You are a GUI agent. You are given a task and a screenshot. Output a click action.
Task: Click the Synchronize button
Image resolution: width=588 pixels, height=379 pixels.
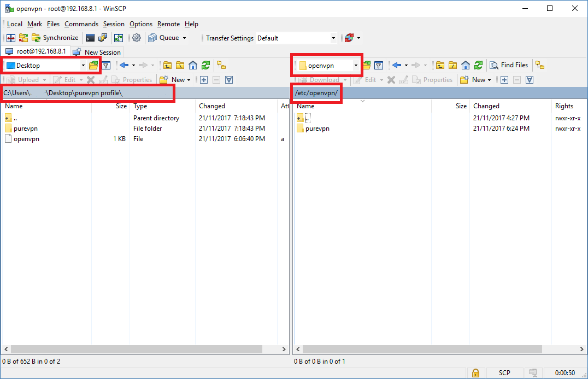(x=55, y=38)
